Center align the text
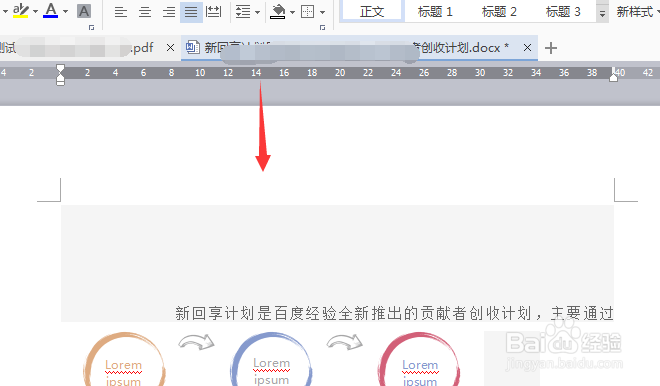 coord(145,12)
